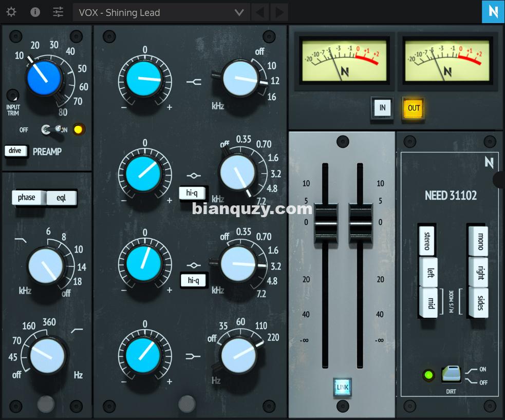Image resolution: width=505 pixels, height=420 pixels.
Task: Click the low shelf filter symbol
Action: [193, 356]
